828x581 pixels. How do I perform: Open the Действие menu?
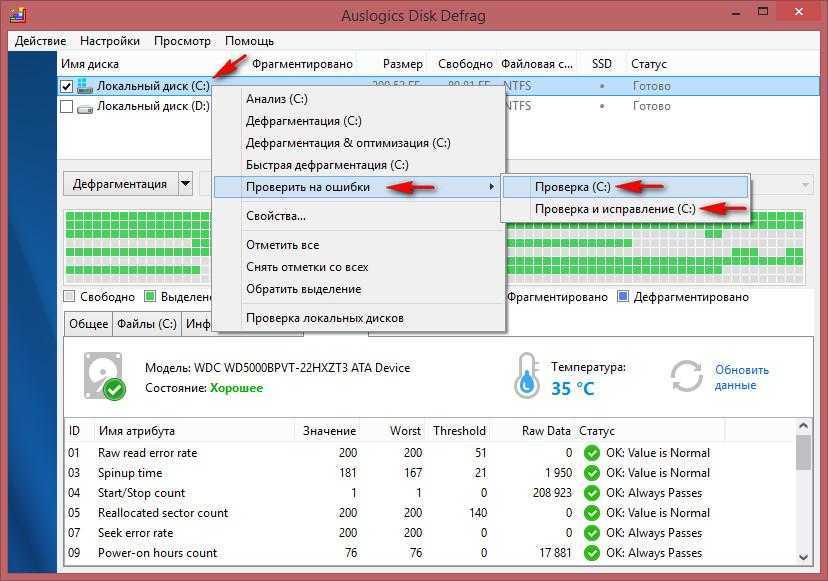click(x=41, y=41)
